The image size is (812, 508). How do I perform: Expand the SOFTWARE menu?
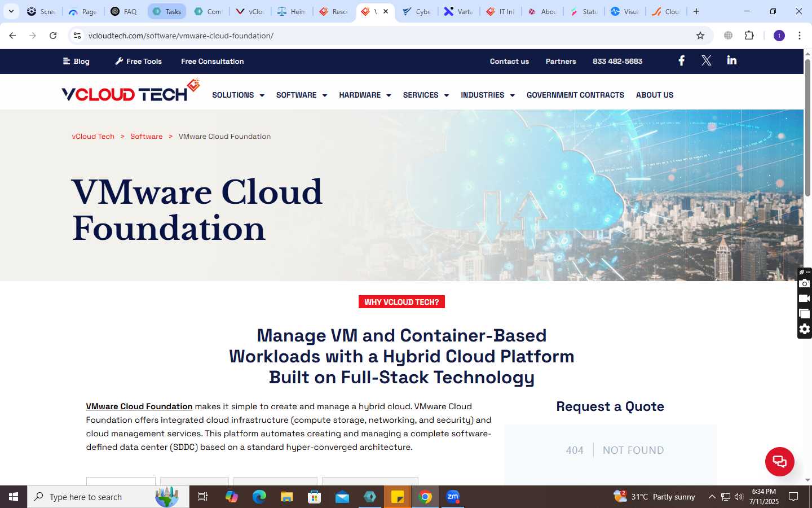(302, 95)
